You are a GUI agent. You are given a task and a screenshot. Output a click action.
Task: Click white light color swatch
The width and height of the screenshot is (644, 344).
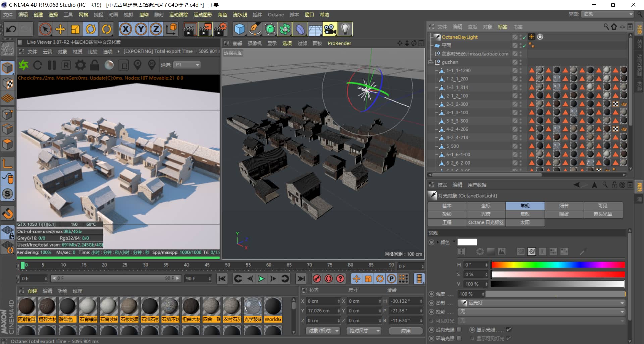point(467,242)
